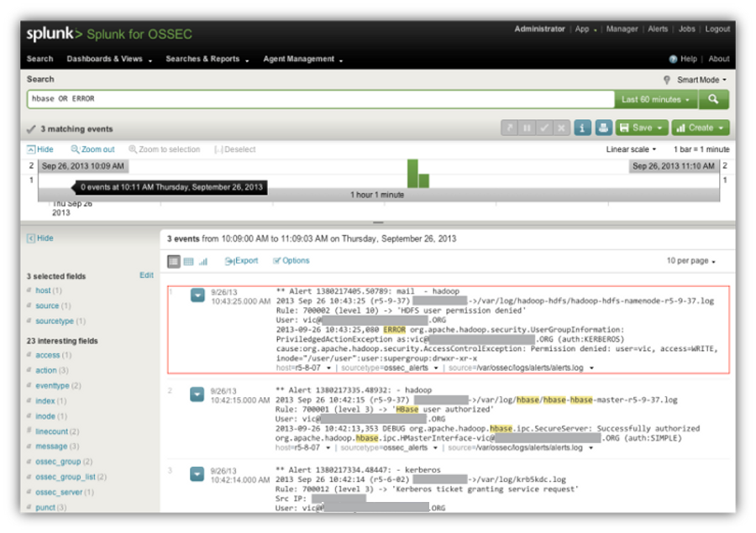Export the search results

[x=241, y=261]
